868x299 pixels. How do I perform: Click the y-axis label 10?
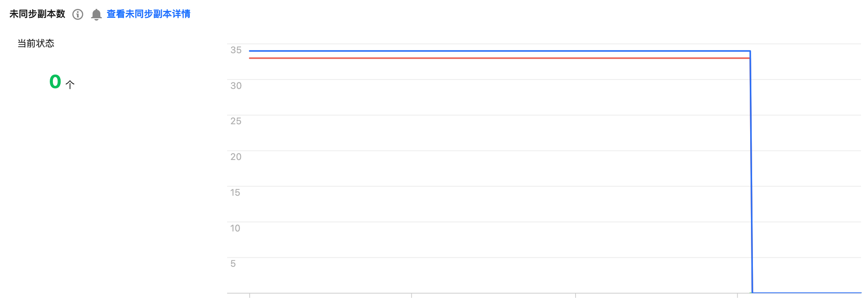click(x=235, y=228)
